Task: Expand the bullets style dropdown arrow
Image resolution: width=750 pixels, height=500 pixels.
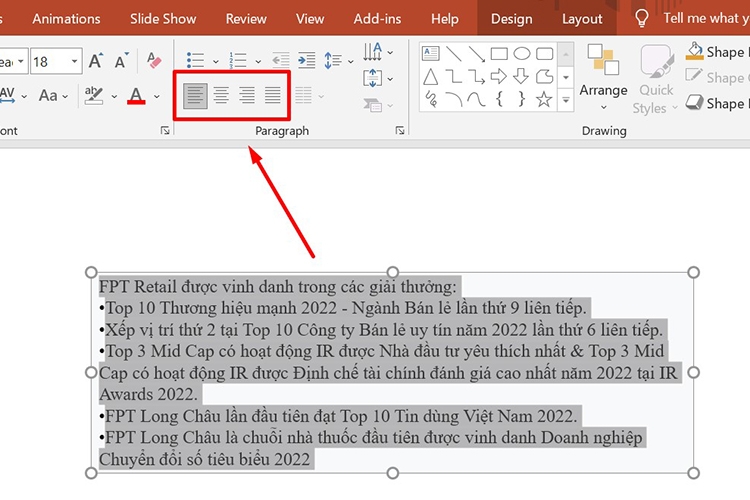Action: (216, 61)
